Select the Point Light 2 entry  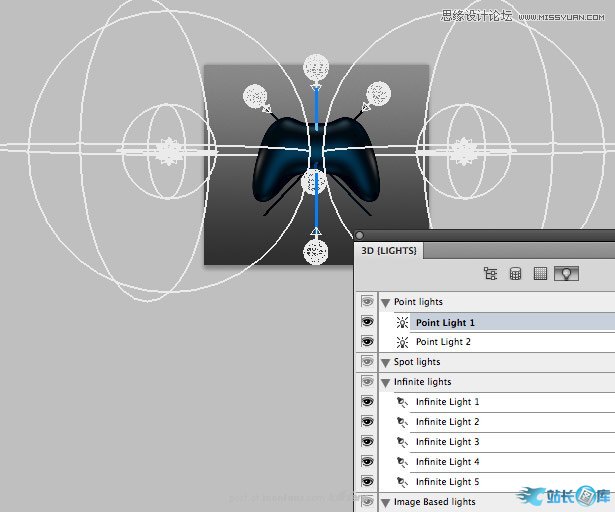click(443, 342)
